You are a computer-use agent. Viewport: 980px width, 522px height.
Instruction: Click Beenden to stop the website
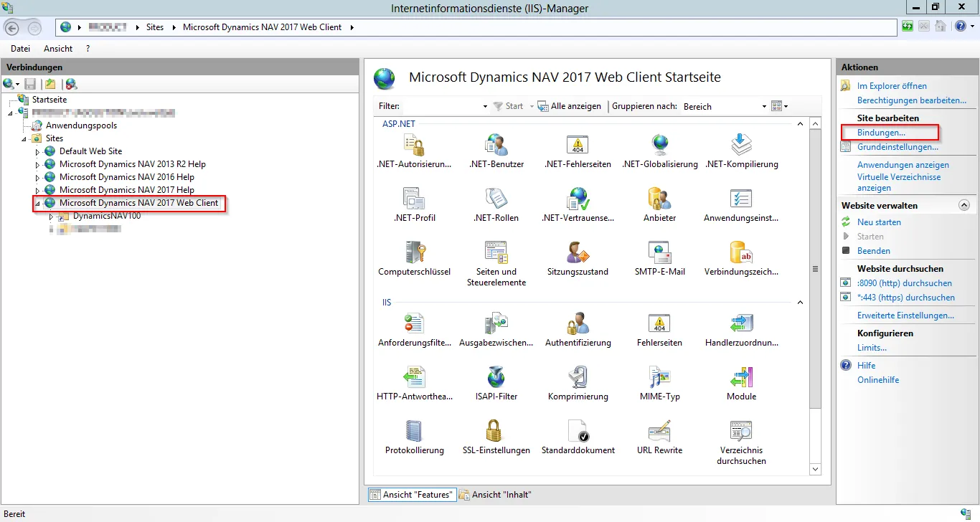(x=874, y=251)
